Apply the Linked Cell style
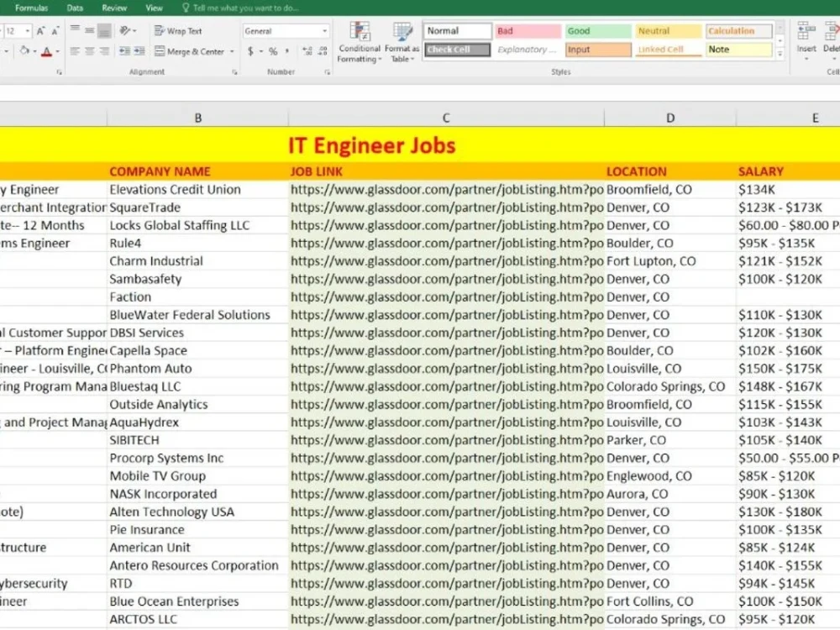 click(668, 50)
